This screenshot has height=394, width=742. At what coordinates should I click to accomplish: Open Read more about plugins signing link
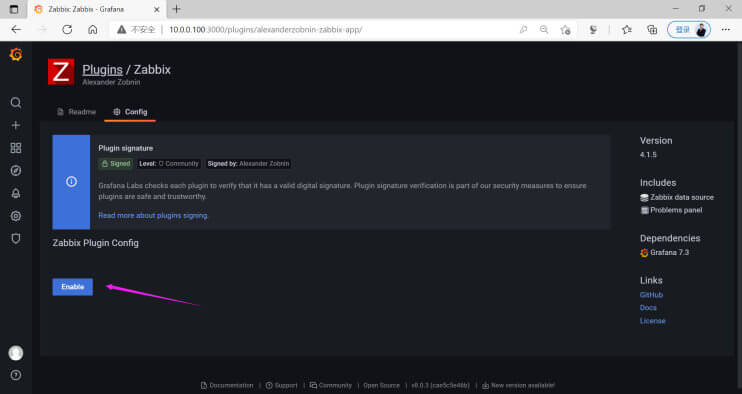(153, 215)
